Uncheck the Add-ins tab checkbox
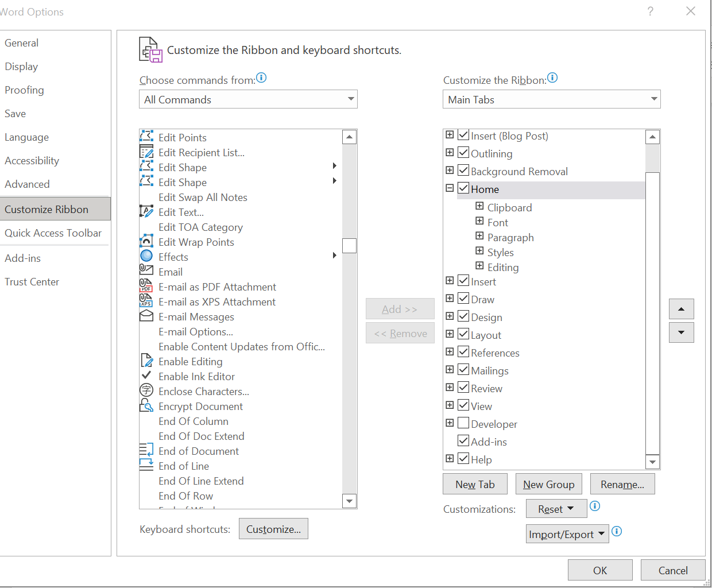The width and height of the screenshot is (712, 588). (x=463, y=440)
